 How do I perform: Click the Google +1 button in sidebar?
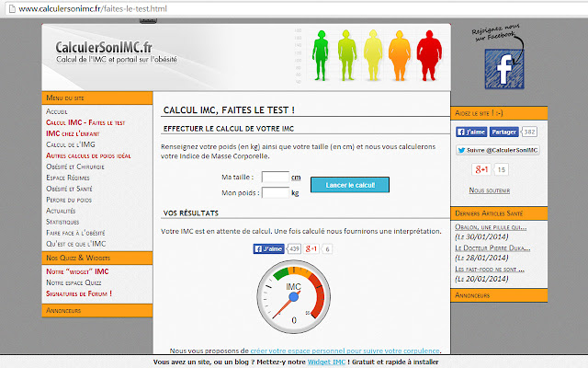[481, 169]
